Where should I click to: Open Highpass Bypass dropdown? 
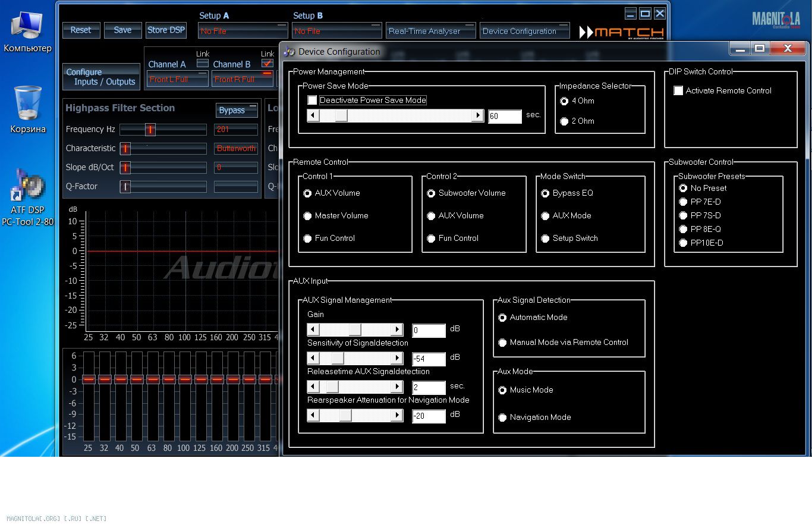[237, 110]
